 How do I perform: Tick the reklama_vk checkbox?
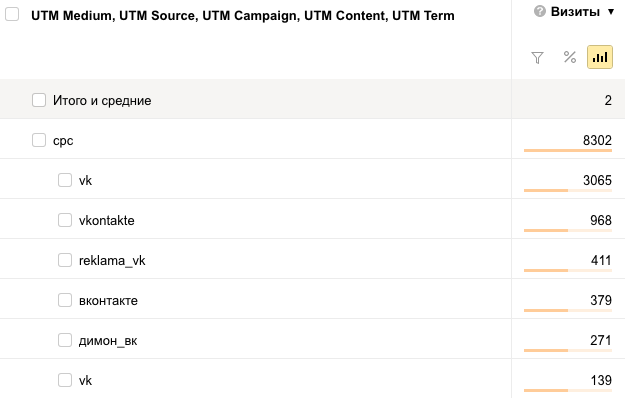click(65, 260)
